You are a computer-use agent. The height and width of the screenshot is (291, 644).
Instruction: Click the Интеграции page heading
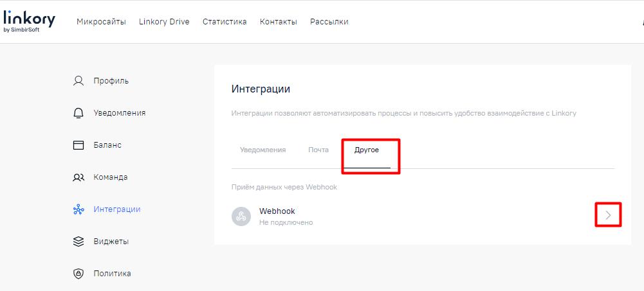(x=261, y=89)
